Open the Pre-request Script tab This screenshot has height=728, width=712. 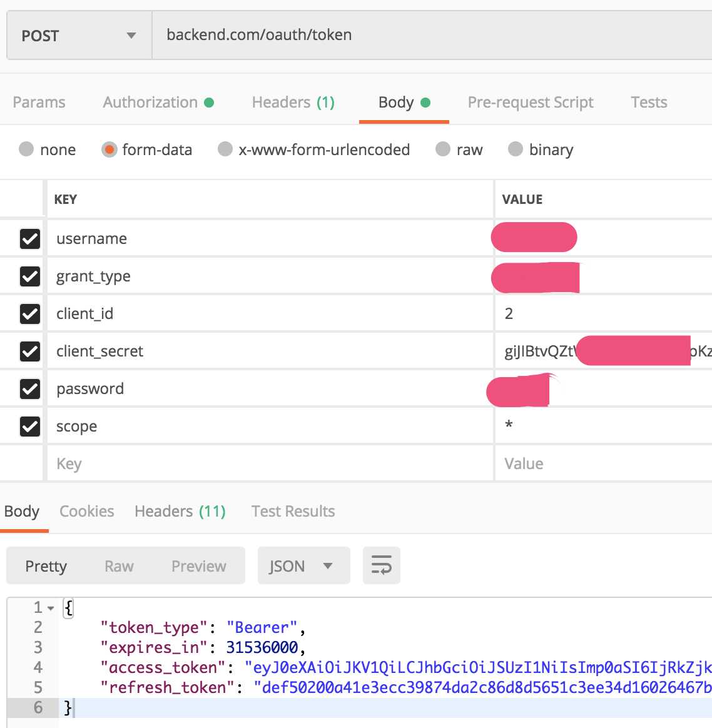[531, 103]
